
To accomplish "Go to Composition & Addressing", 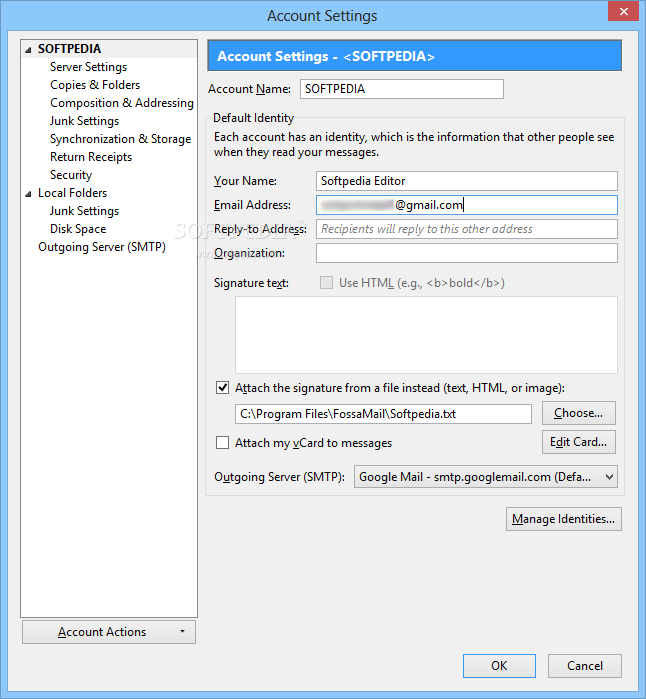I will pyautogui.click(x=122, y=103).
